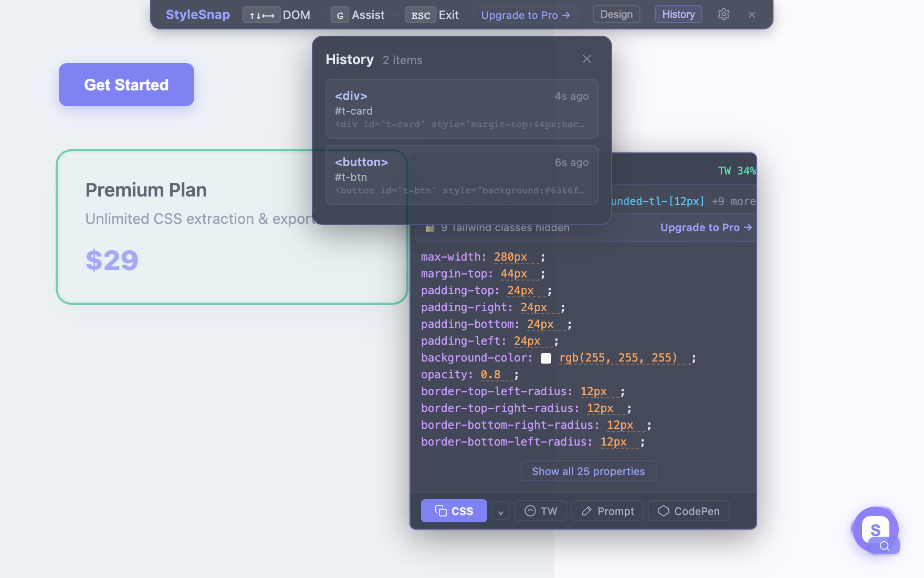Click the StyleSnap logo
924x578 pixels.
[198, 15]
